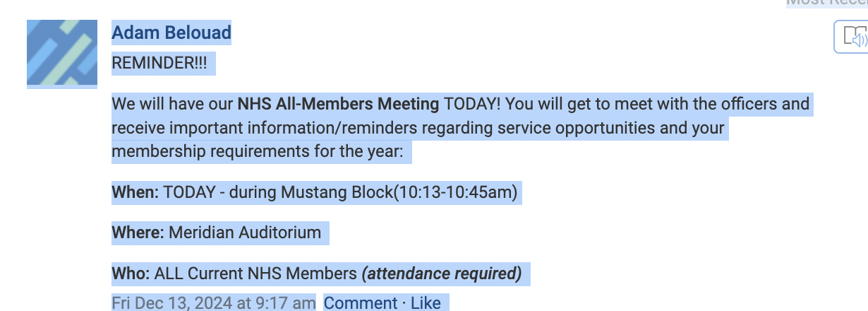Click the Meridian Auditorium location text

[x=245, y=233]
